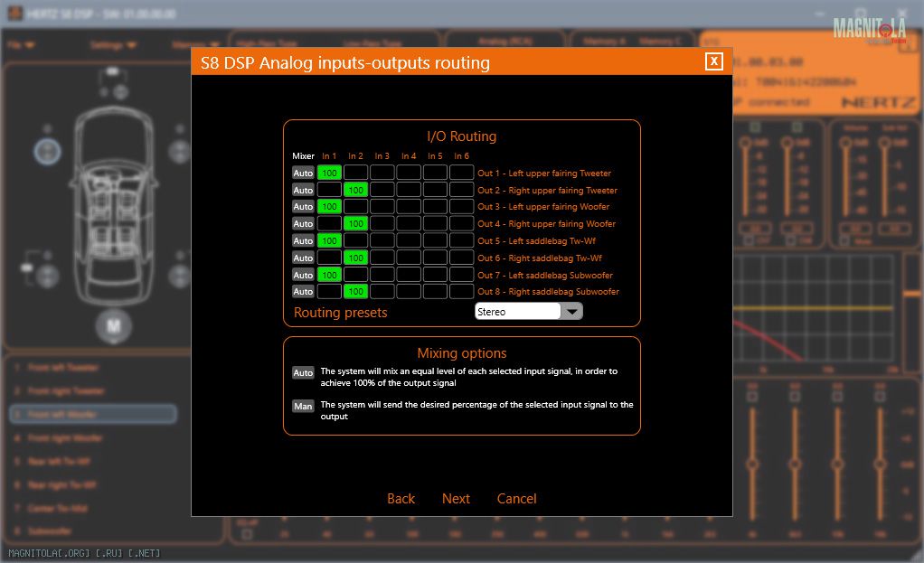Screen dimensions: 924x563
Task: Select the empty In 6 cell for Out 1
Action: [x=461, y=173]
